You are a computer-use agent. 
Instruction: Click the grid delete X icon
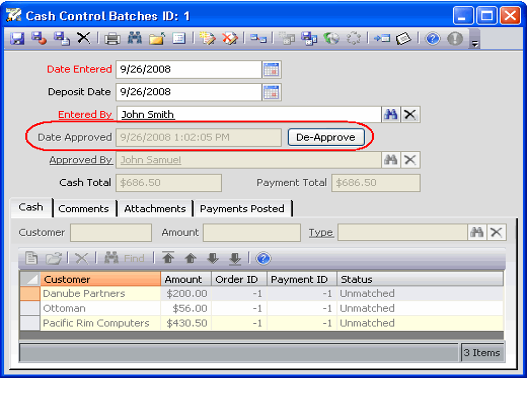pos(81,259)
